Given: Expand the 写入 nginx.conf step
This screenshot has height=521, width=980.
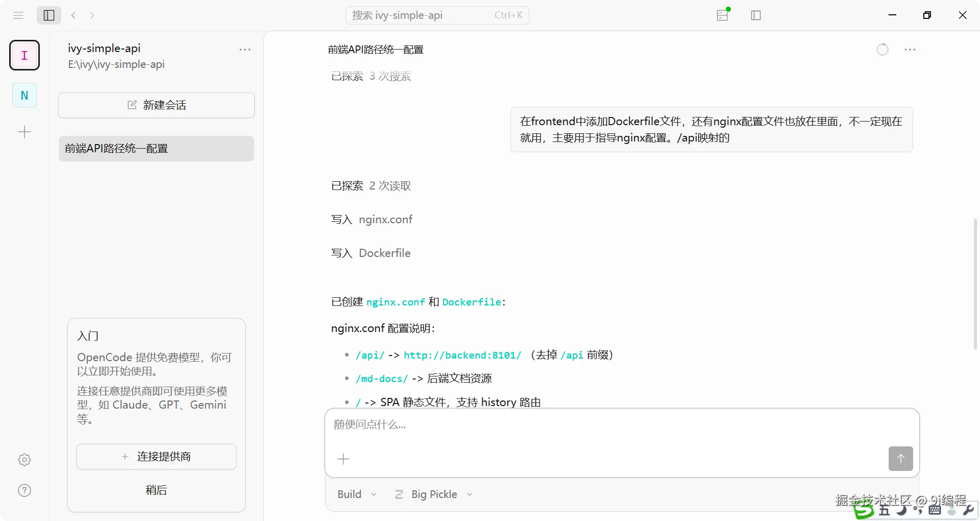Looking at the screenshot, I should coord(372,220).
